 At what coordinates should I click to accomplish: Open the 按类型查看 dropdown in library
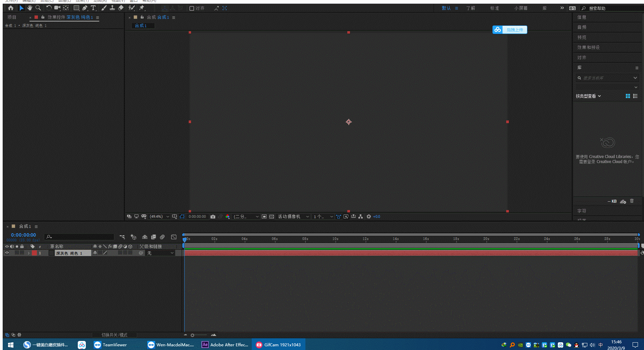coord(588,96)
